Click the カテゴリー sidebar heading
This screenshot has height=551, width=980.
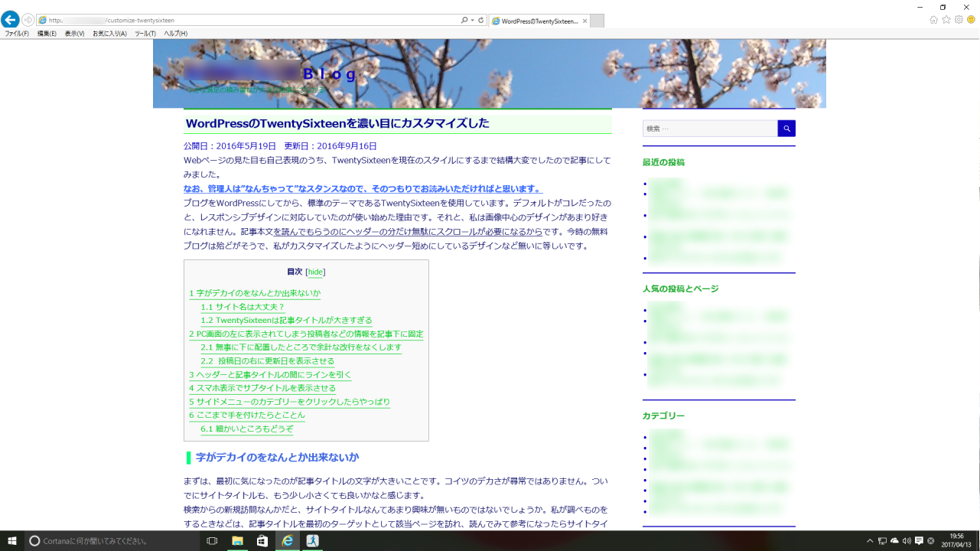663,416
